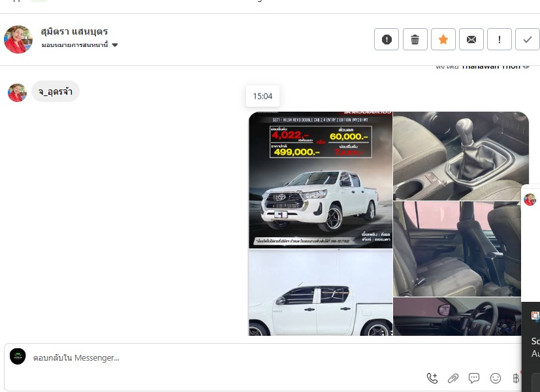The width and height of the screenshot is (540, 392).
Task: Open the contact name สุมิตรา แสนบุตร
Action: [x=74, y=32]
